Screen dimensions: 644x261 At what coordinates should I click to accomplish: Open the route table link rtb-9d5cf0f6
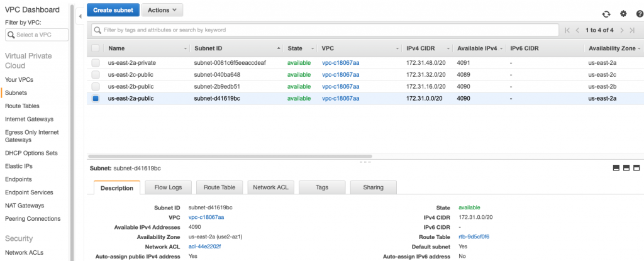tap(474, 236)
